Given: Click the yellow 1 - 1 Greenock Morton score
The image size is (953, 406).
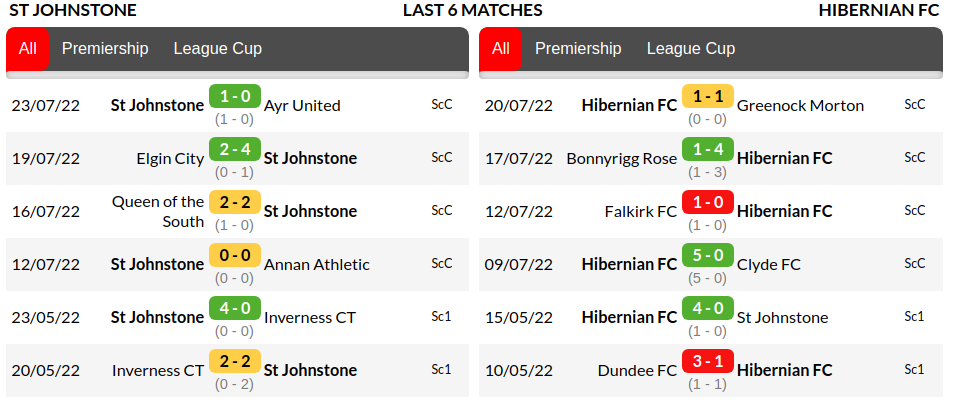Looking at the screenshot, I should (x=707, y=97).
